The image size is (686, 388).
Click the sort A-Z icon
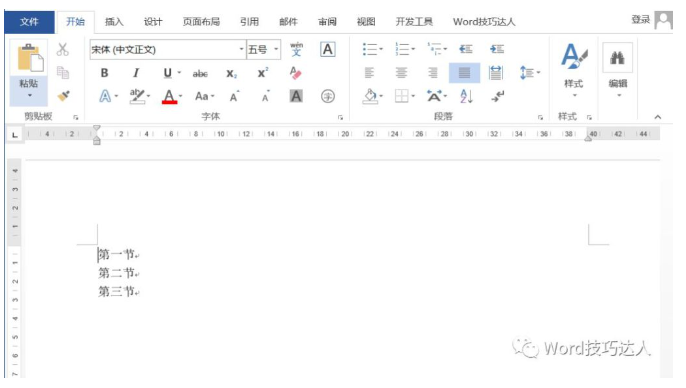[466, 96]
